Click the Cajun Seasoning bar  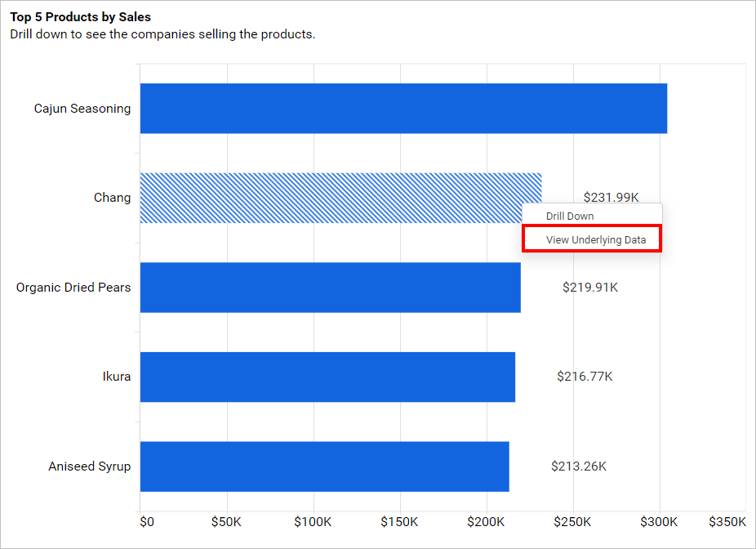[403, 109]
